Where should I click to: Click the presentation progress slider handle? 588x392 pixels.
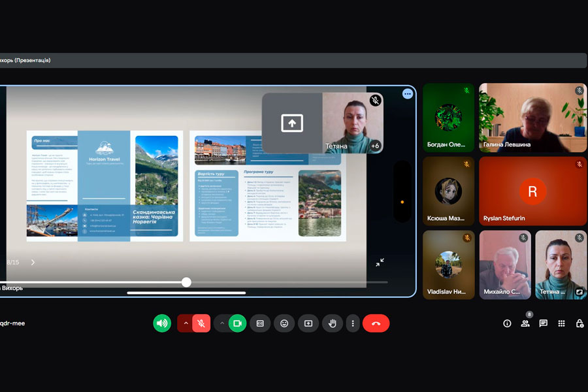pos(186,282)
